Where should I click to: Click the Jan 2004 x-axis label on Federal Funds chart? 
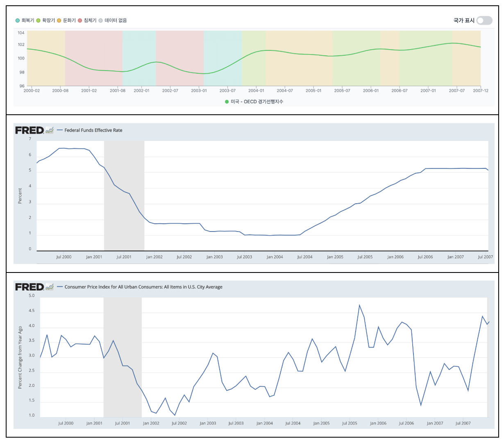(x=275, y=257)
